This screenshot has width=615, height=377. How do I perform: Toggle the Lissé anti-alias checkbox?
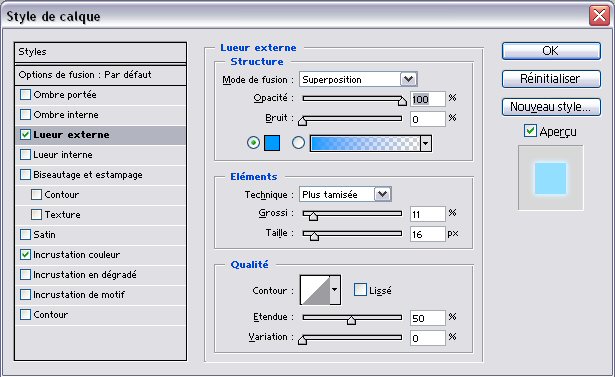pos(360,290)
